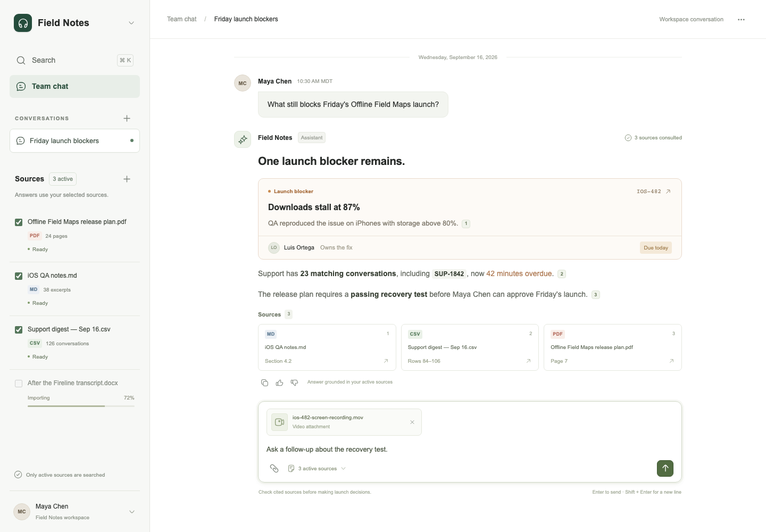Open the SUP-1842 ticket reference
This screenshot has width=766, height=532.
point(449,274)
